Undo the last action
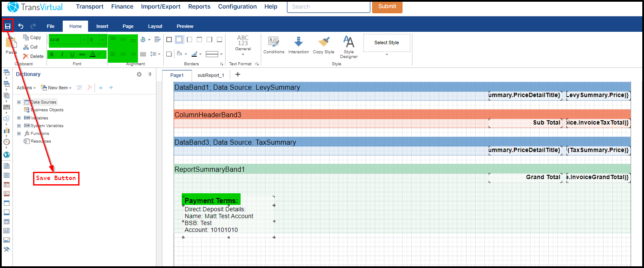Image resolution: width=644 pixels, height=268 pixels. [21, 26]
